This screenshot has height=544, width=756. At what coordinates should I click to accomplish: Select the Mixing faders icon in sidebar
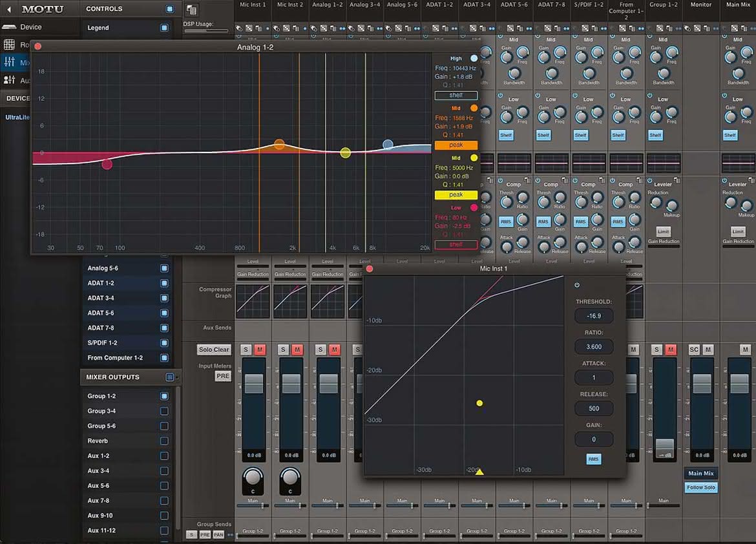9,62
